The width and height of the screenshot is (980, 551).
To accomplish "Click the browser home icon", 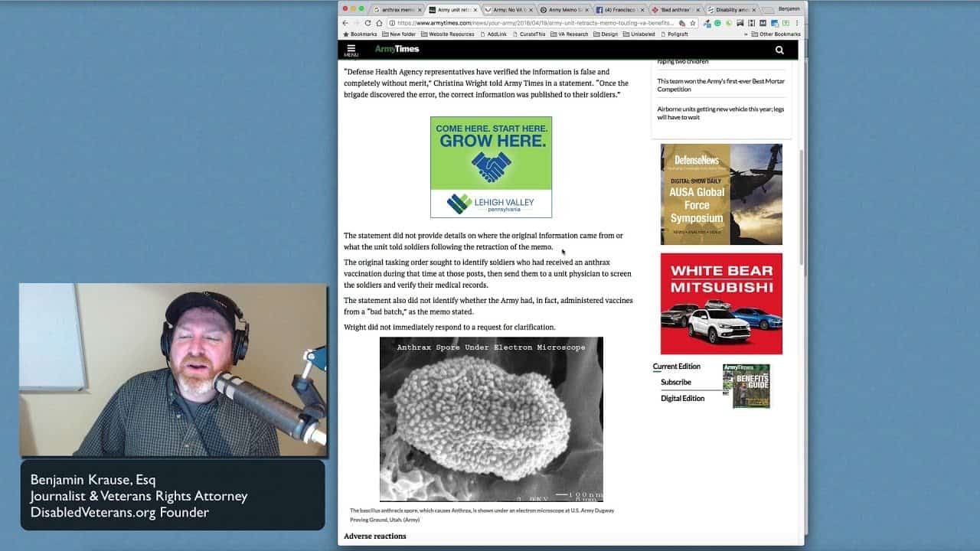I will (x=379, y=23).
